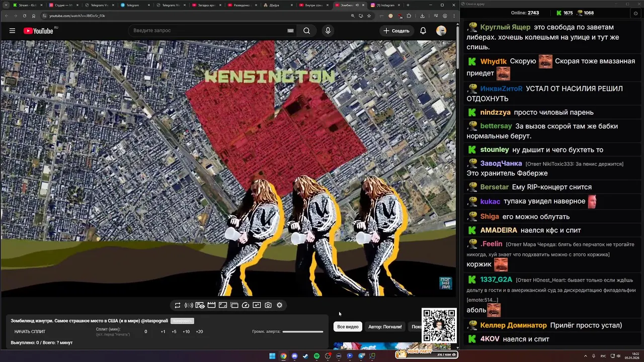Open Telegram from the taskbar
The height and width of the screenshot is (362, 644).
(x=361, y=356)
